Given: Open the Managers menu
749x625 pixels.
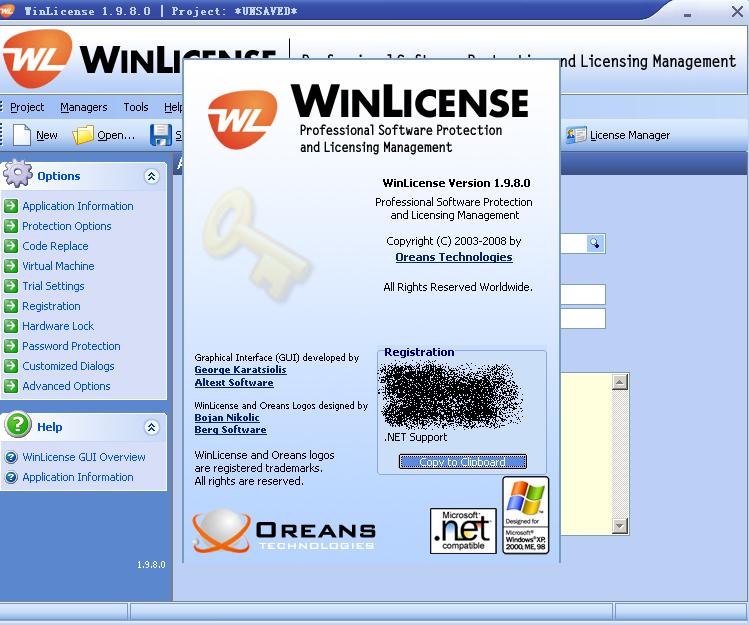Looking at the screenshot, I should [84, 107].
